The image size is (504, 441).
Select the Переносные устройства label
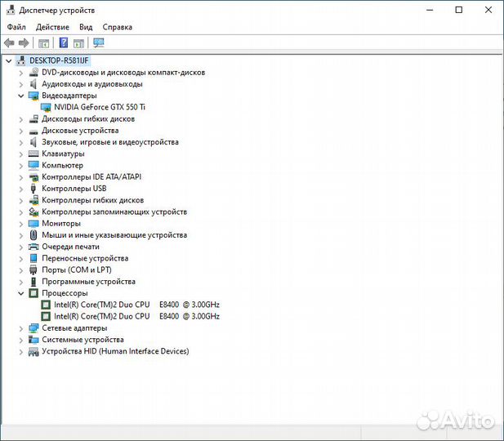click(x=85, y=258)
